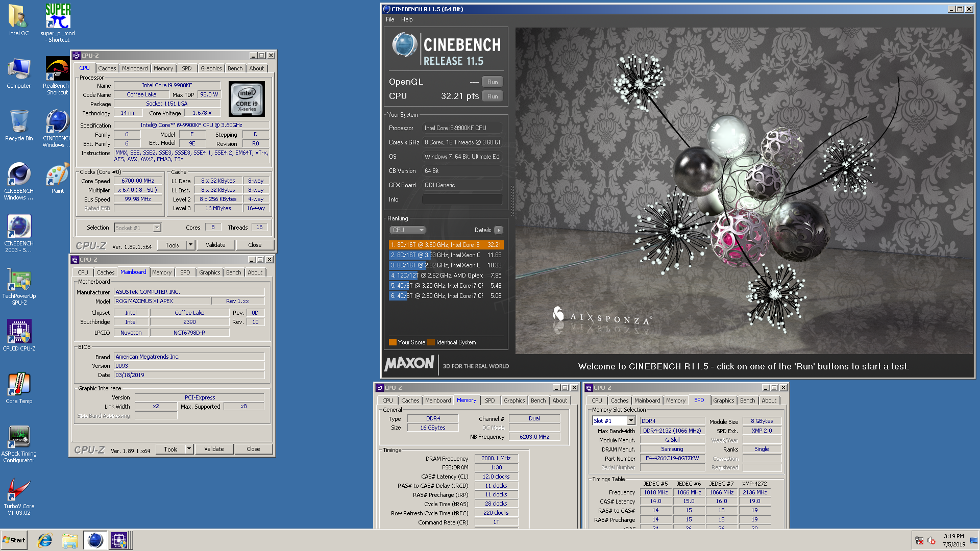The width and height of the screenshot is (980, 551).
Task: Switch to Bench tab in top CPU-Z
Action: pos(235,68)
